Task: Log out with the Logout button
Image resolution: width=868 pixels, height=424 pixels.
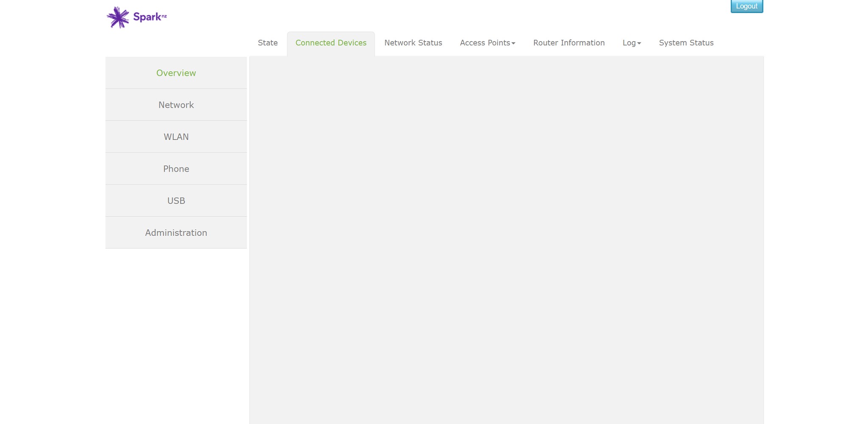Action: pyautogui.click(x=746, y=6)
